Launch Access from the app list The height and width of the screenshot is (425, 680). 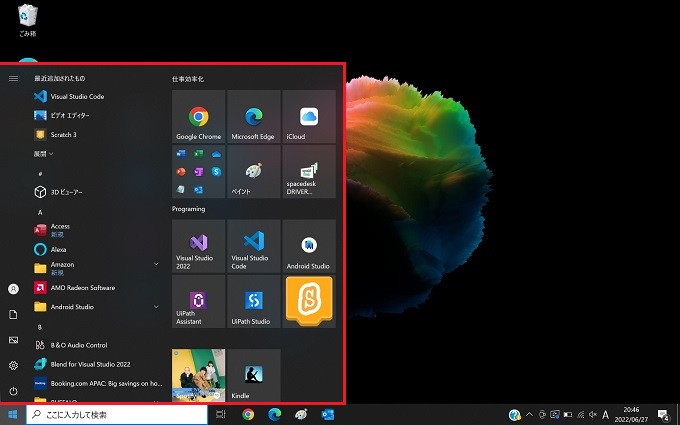[98, 230]
